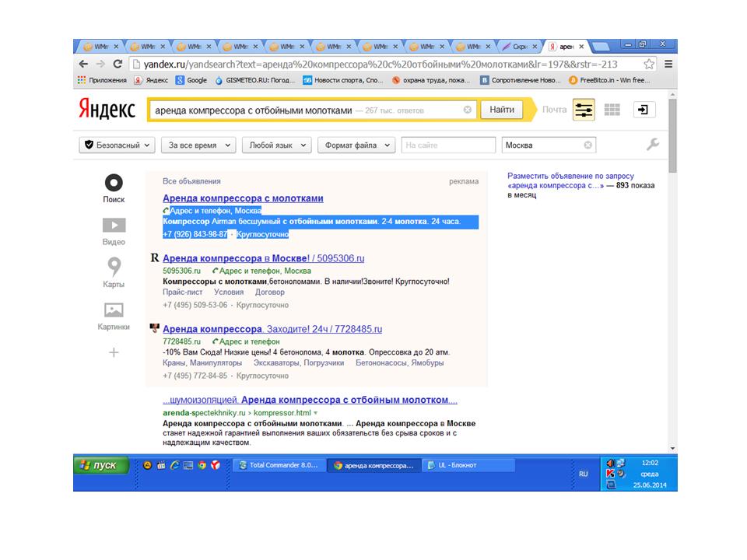
Task: Select Поиск in the left sidebar
Action: 114,188
